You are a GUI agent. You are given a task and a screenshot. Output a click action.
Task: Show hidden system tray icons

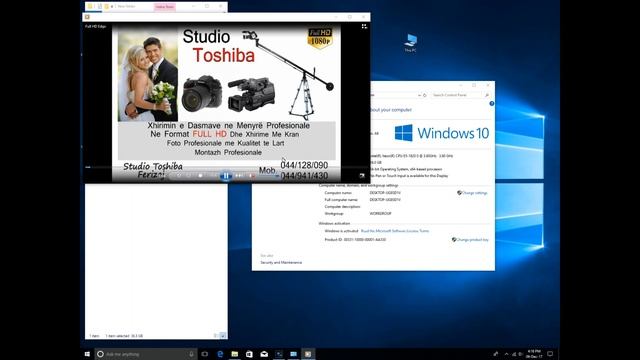coord(507,354)
